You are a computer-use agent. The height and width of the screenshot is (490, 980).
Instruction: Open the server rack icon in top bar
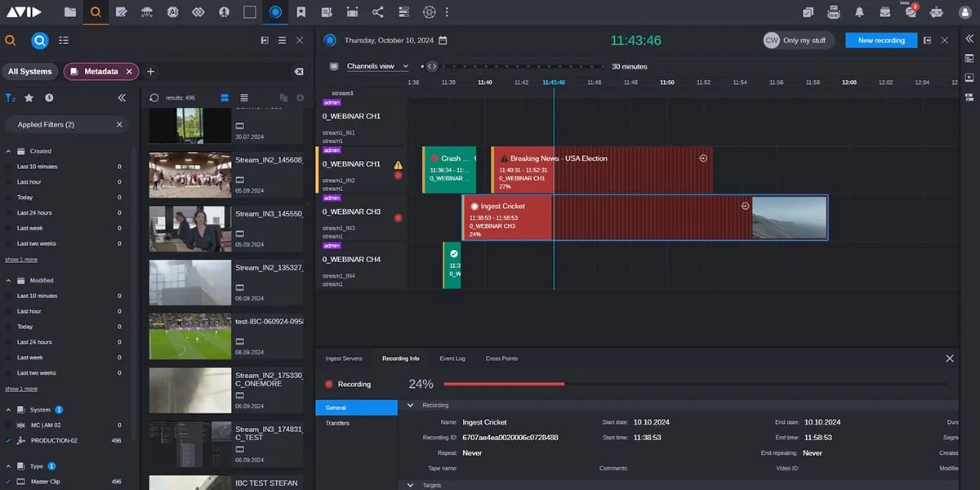click(403, 12)
